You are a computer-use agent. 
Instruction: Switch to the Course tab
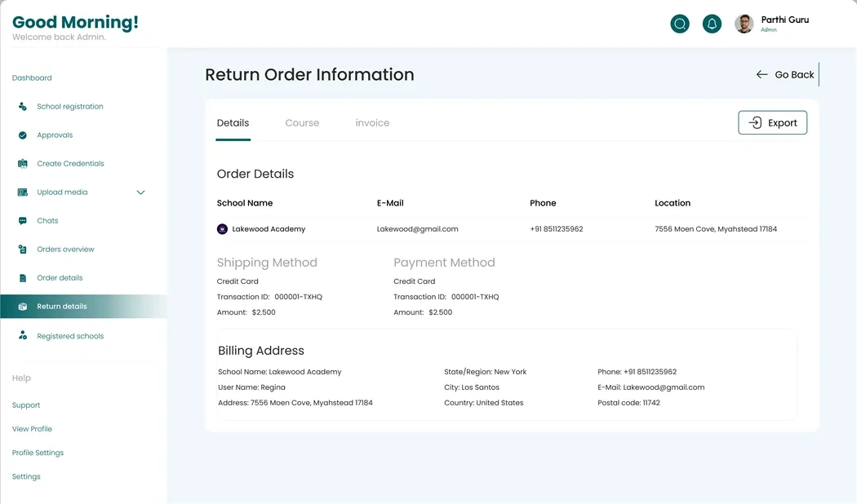[302, 123]
